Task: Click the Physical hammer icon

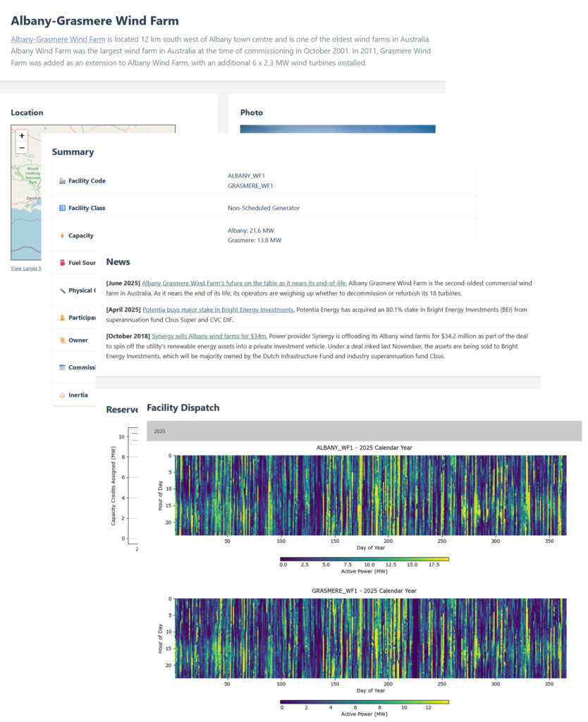Action: coord(62,290)
